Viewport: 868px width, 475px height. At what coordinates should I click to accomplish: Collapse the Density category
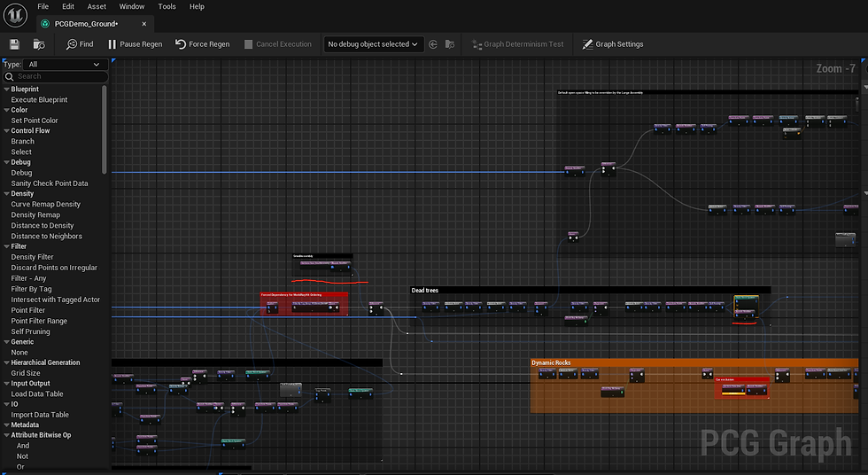point(7,194)
